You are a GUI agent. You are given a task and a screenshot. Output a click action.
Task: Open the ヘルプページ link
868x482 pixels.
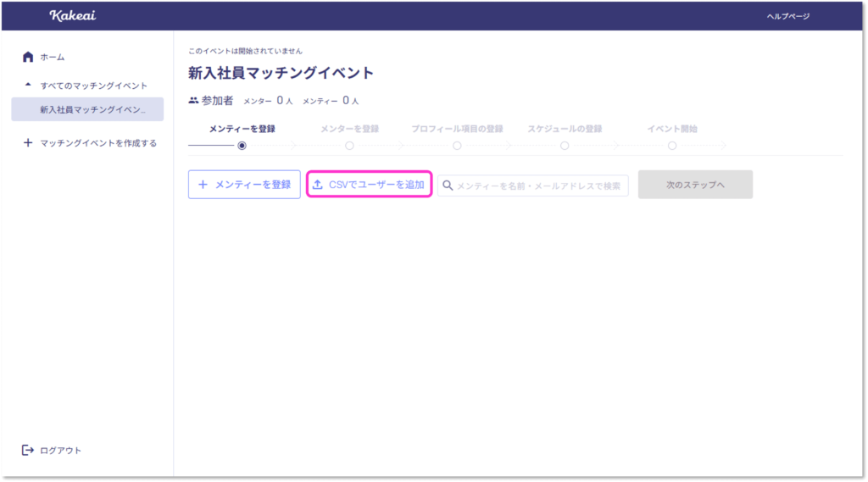pyautogui.click(x=787, y=16)
